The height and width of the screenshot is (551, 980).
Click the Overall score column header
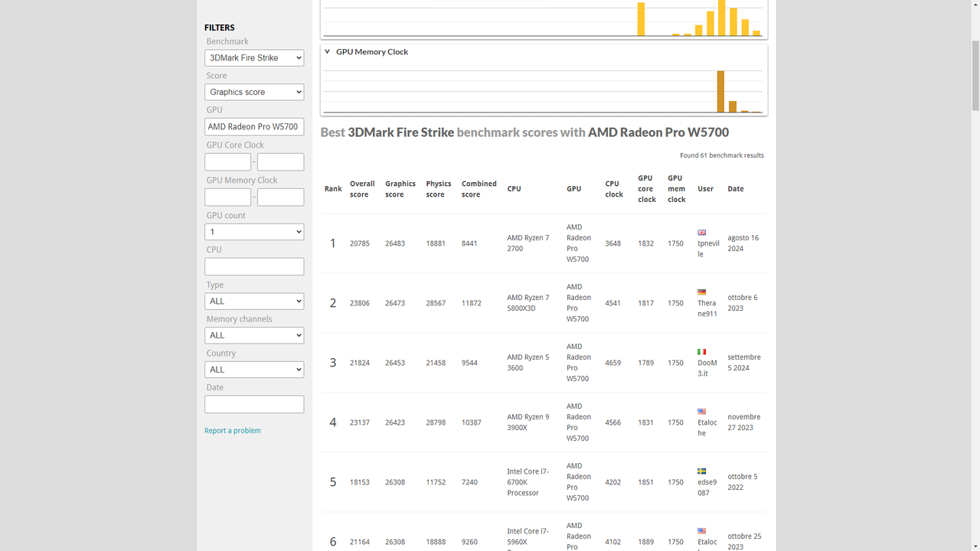coord(362,189)
